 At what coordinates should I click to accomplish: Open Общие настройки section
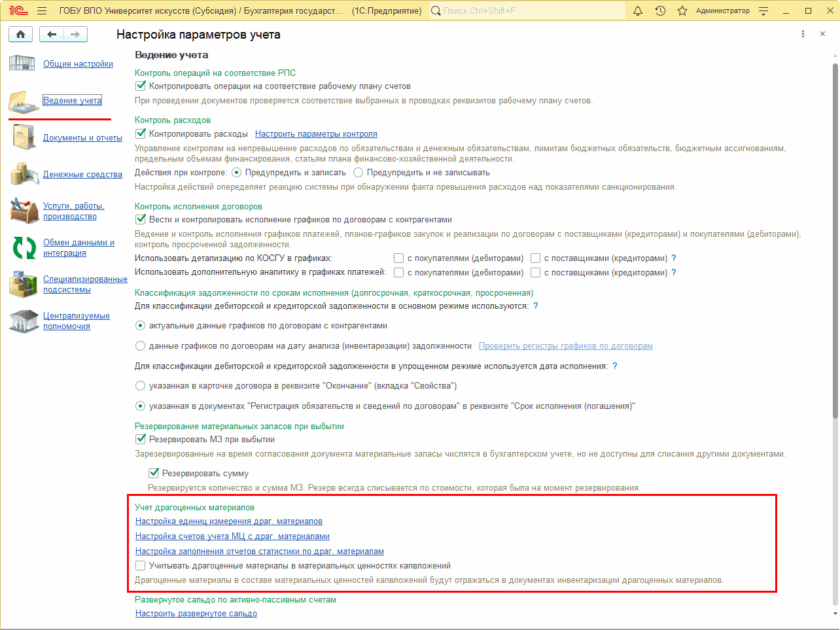click(x=78, y=64)
